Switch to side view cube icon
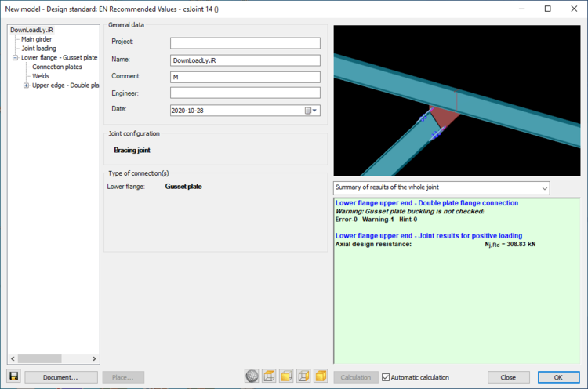The height and width of the screenshot is (389, 588). coord(303,377)
